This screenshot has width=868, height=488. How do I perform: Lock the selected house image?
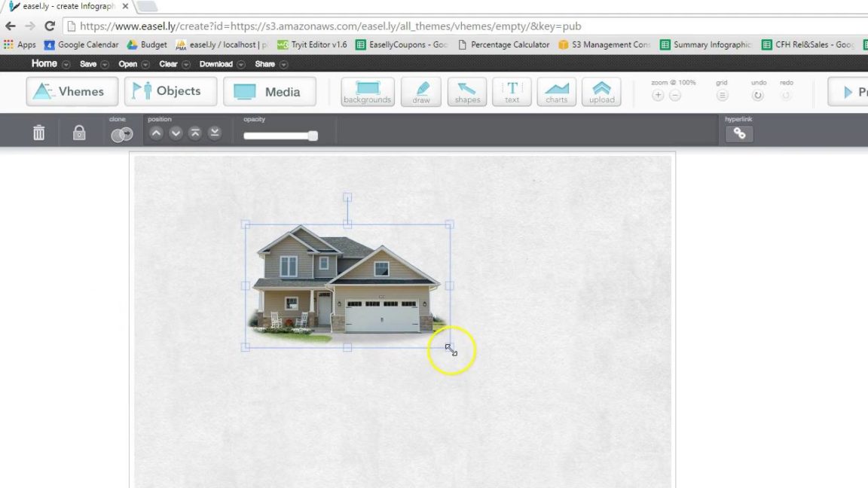tap(78, 133)
